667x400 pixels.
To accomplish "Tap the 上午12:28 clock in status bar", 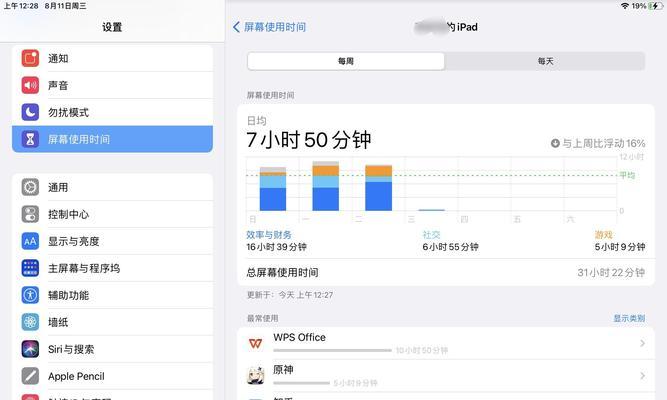I will (21, 6).
